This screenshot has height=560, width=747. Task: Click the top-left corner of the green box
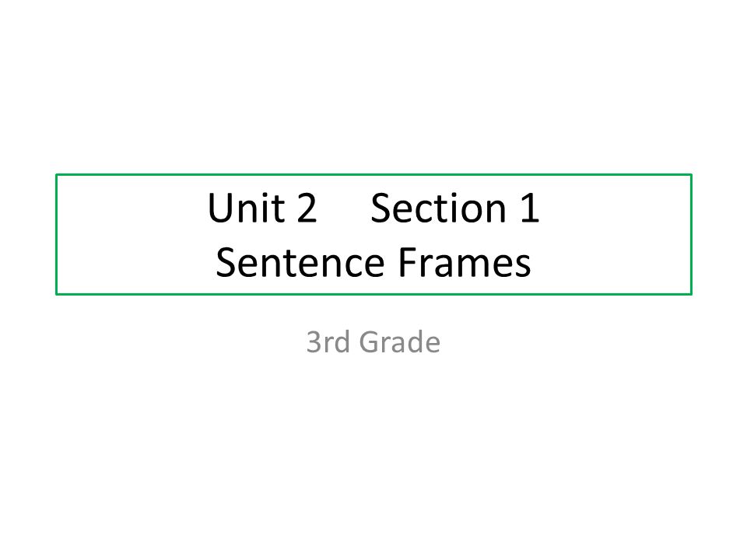(57, 175)
